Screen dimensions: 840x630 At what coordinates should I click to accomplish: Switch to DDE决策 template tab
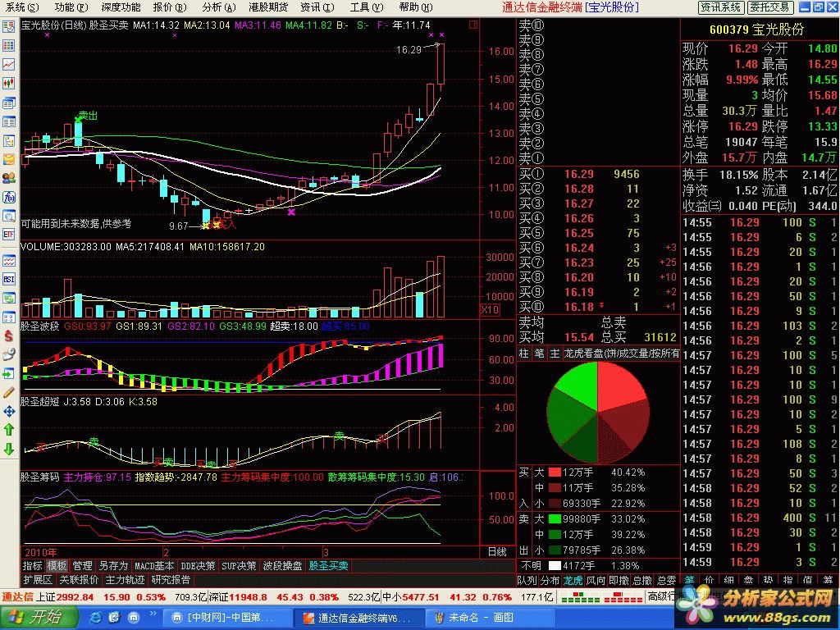pyautogui.click(x=198, y=566)
